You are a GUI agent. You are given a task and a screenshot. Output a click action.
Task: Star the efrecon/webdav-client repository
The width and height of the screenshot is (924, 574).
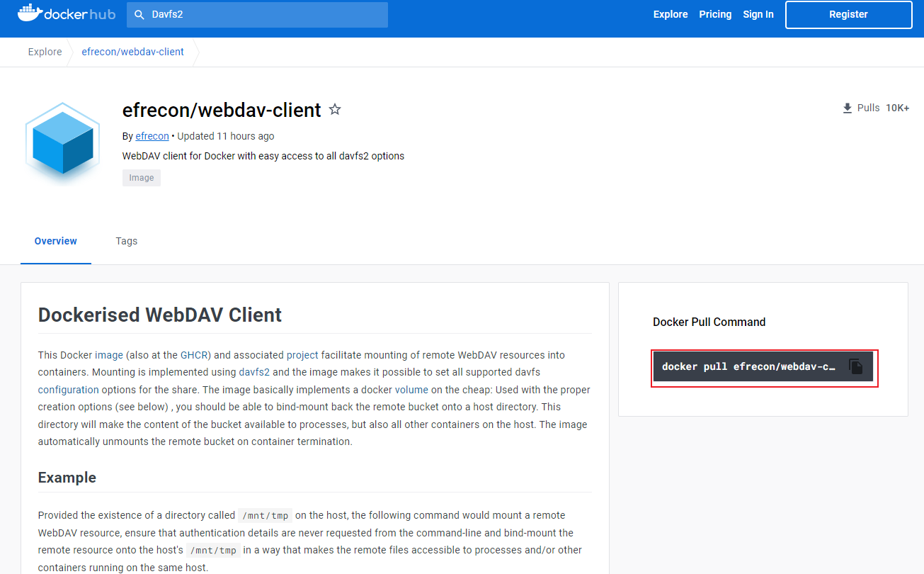335,109
